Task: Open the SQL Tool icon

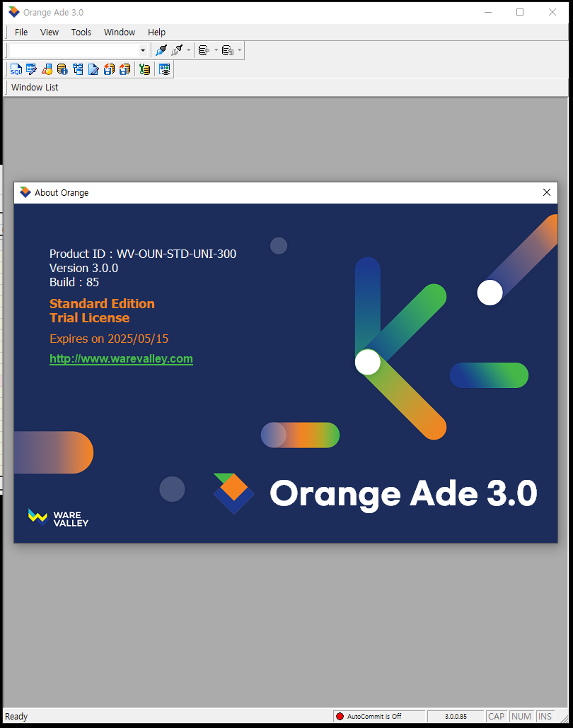Action: 16,69
